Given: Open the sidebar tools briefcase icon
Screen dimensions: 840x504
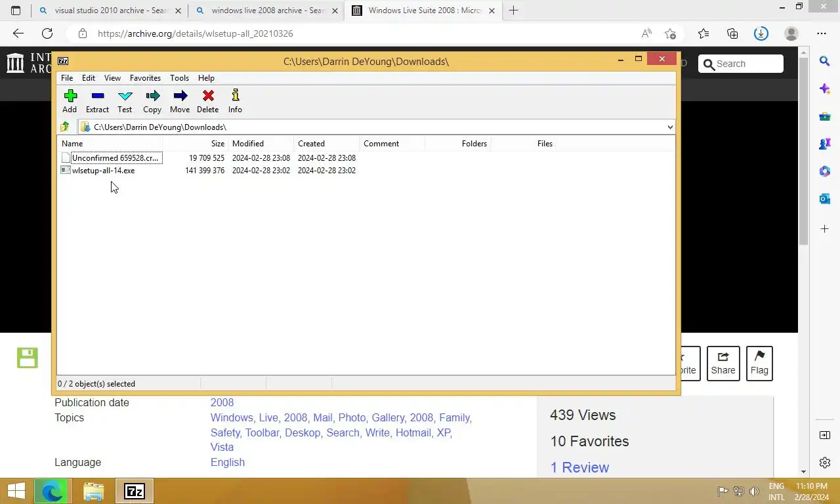Looking at the screenshot, I should (825, 116).
